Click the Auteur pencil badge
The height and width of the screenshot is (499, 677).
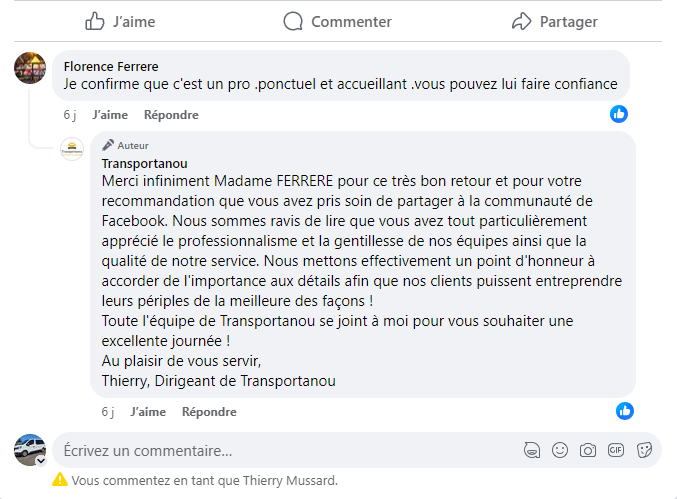[109, 145]
